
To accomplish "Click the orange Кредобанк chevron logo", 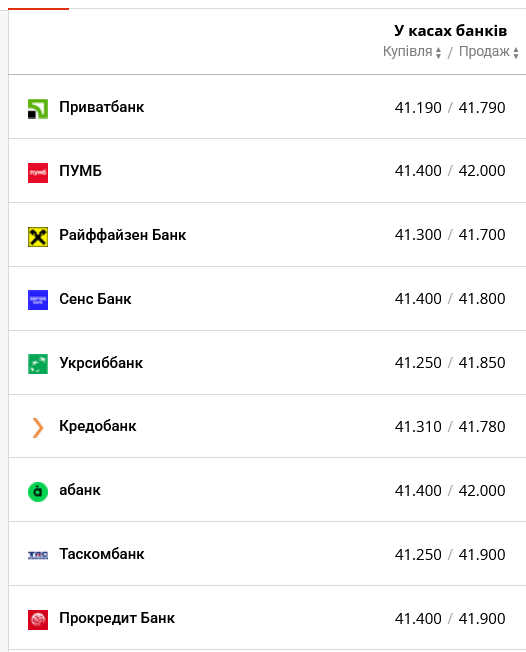I will (x=38, y=428).
